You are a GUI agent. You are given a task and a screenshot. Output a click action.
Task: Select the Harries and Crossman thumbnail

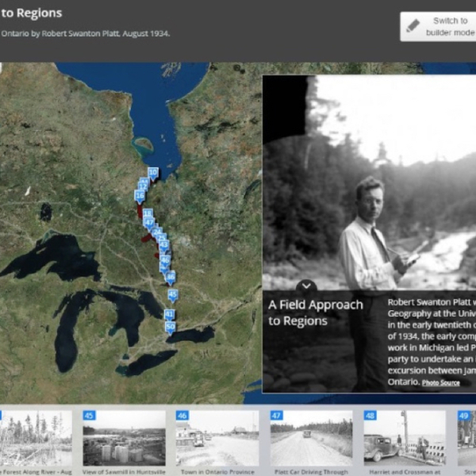(404, 437)
